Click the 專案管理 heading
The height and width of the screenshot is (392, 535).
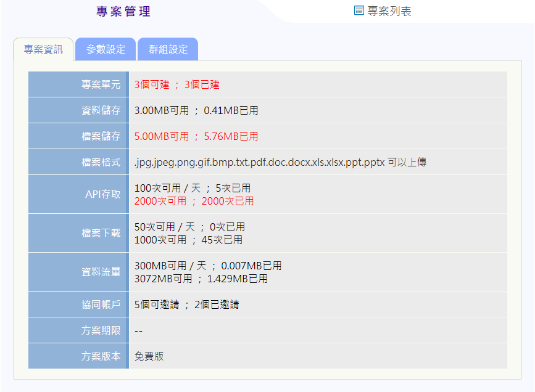click(123, 11)
